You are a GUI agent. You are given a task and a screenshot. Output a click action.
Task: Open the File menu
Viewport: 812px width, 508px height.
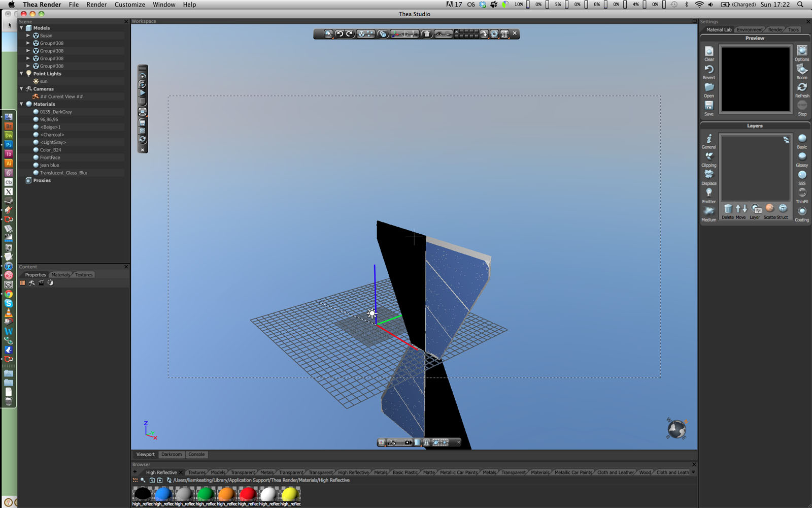[x=74, y=5]
